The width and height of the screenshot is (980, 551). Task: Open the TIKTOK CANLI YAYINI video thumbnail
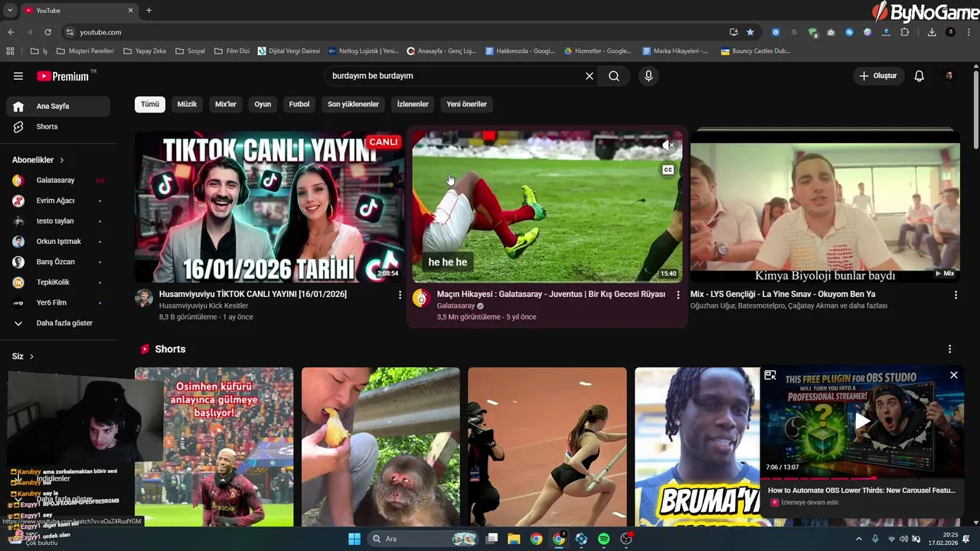(269, 207)
